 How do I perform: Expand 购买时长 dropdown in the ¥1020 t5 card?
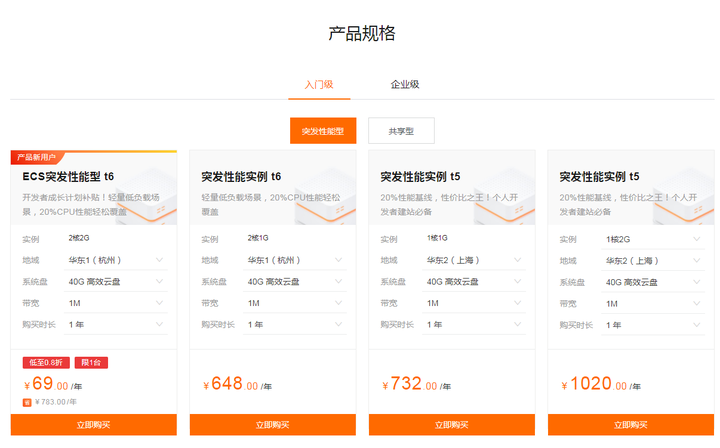coord(653,325)
